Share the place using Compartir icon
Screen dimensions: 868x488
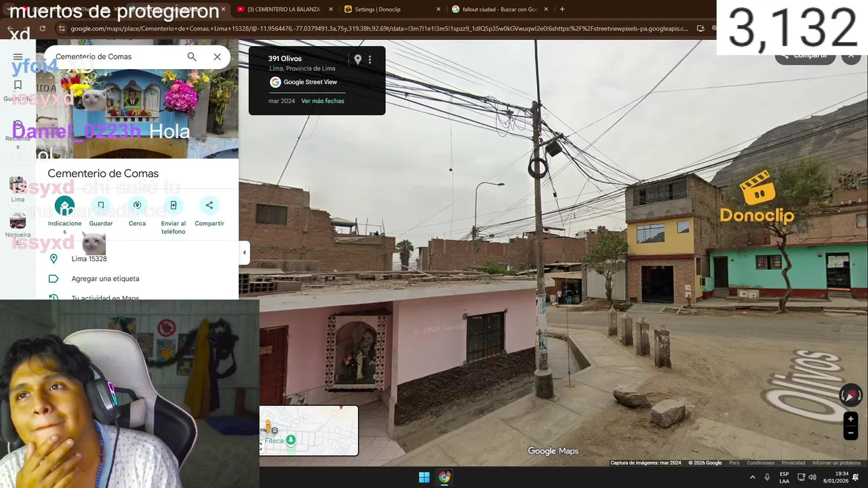(x=209, y=212)
